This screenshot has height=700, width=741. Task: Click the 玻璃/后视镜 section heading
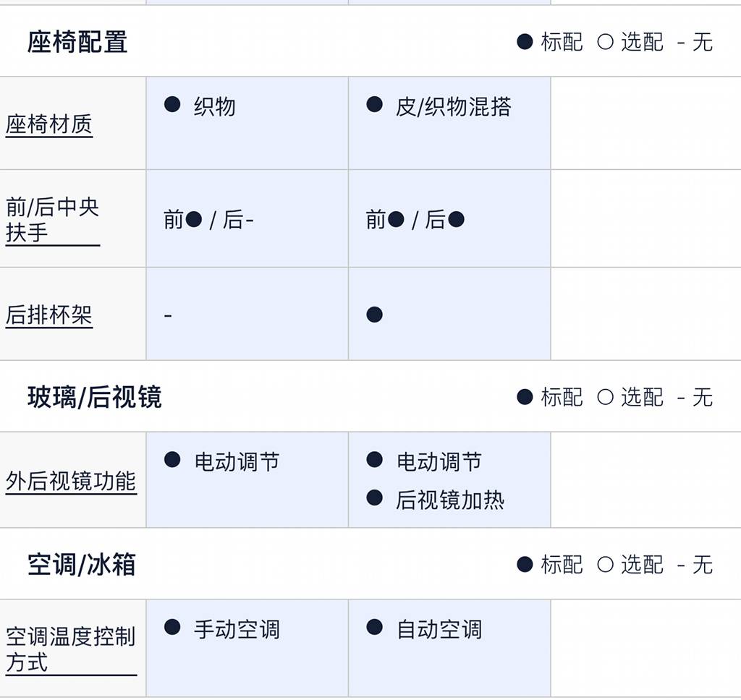(94, 397)
